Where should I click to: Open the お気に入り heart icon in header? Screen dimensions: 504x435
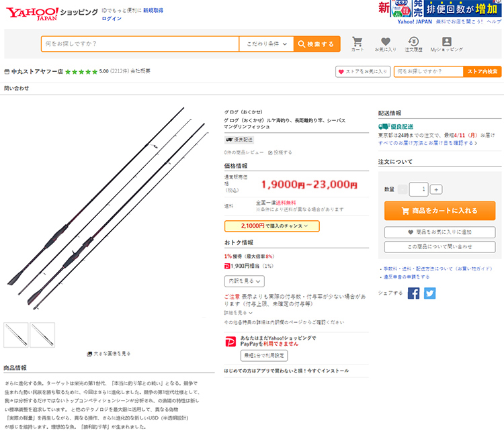pyautogui.click(x=386, y=44)
